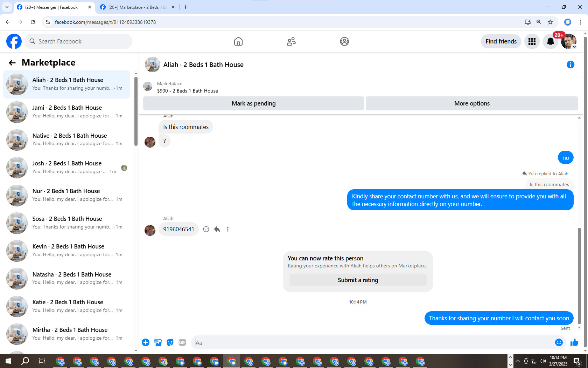
Task: Open the Groups icon in top navigation
Action: 344,41
